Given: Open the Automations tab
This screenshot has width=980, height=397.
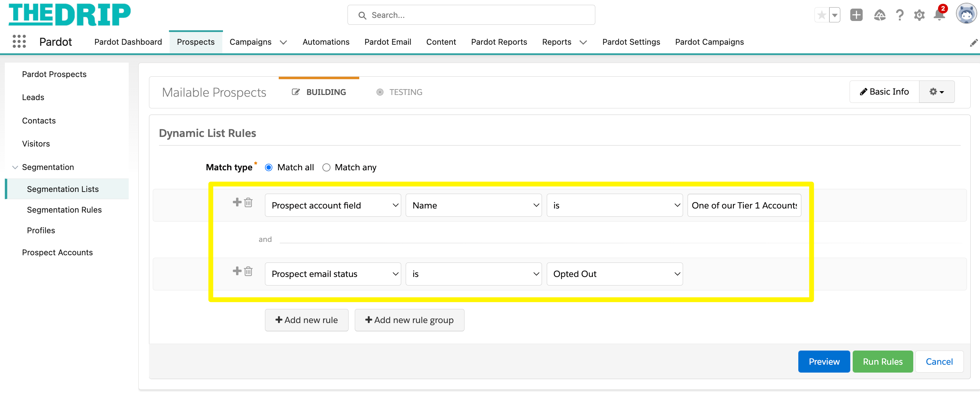Looking at the screenshot, I should click(326, 42).
